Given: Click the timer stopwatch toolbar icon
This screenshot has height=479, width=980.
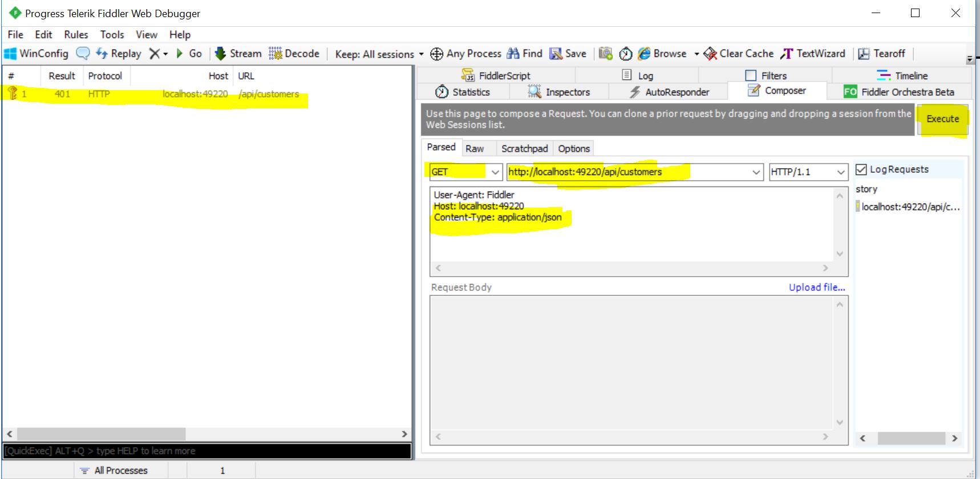Looking at the screenshot, I should pyautogui.click(x=626, y=54).
